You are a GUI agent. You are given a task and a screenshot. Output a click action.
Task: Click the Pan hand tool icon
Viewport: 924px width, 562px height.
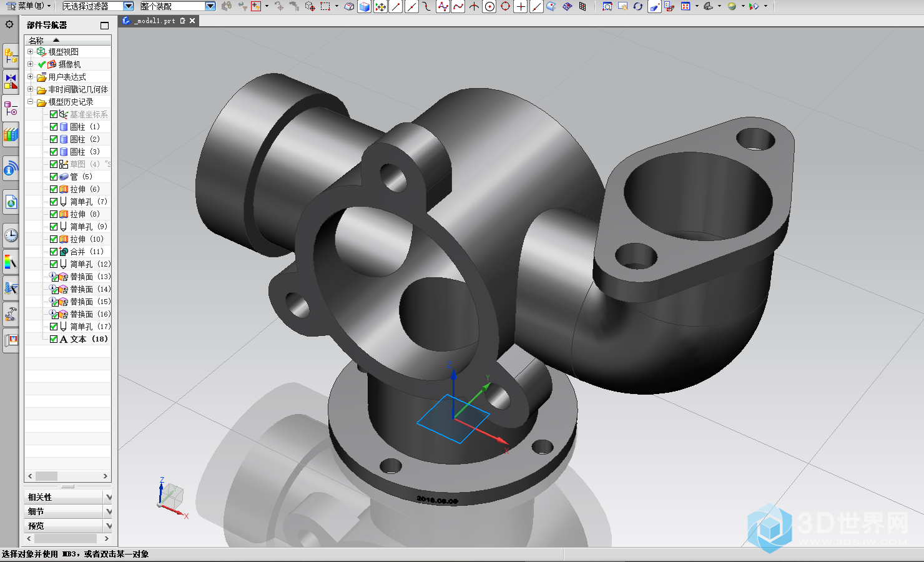pos(622,6)
